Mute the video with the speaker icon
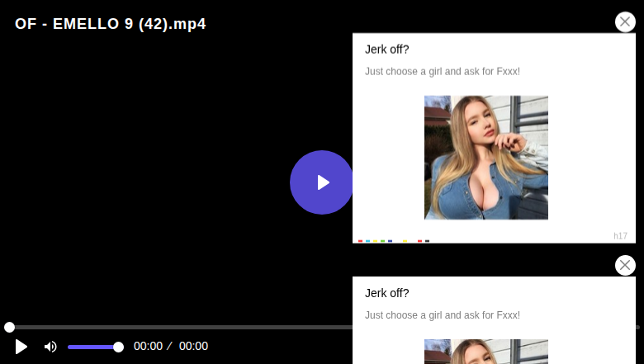 50,347
